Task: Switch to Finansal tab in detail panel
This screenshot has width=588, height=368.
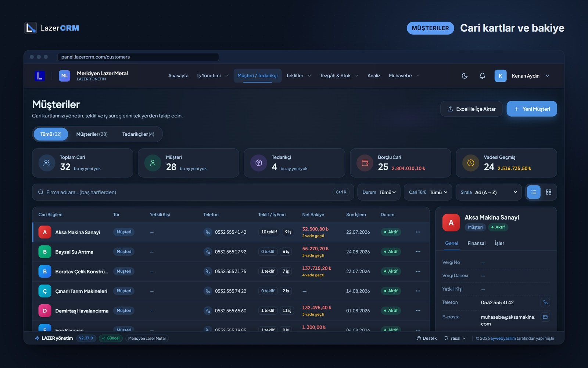Action: [x=476, y=243]
